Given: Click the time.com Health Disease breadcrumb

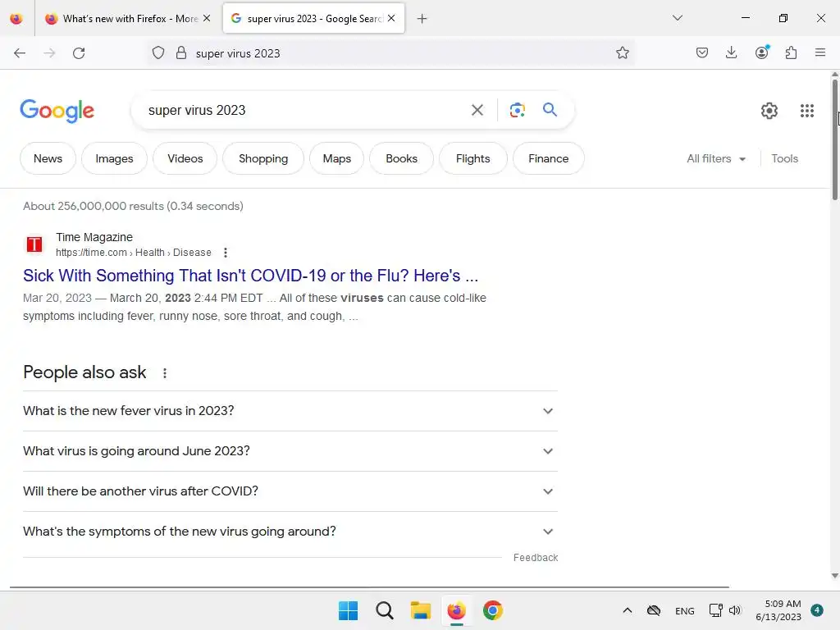Looking at the screenshot, I should [134, 253].
